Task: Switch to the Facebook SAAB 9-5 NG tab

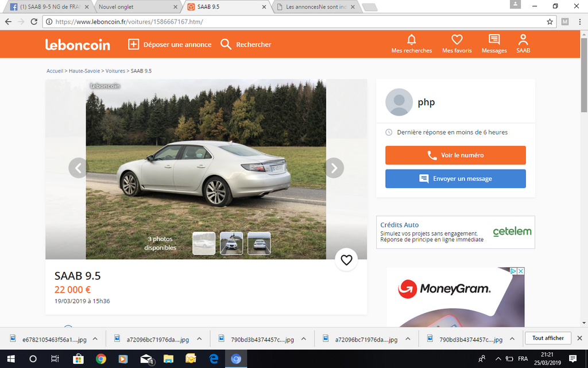Action: (50, 7)
